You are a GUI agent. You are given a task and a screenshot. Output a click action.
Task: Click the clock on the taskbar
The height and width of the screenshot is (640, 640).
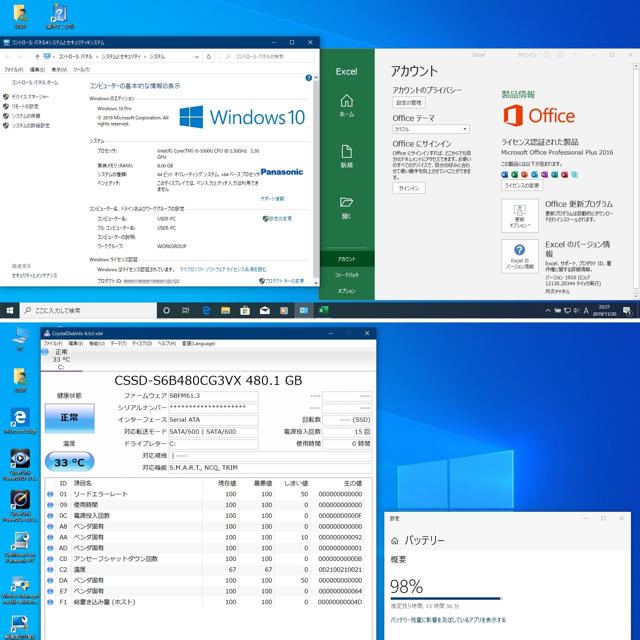(604, 311)
